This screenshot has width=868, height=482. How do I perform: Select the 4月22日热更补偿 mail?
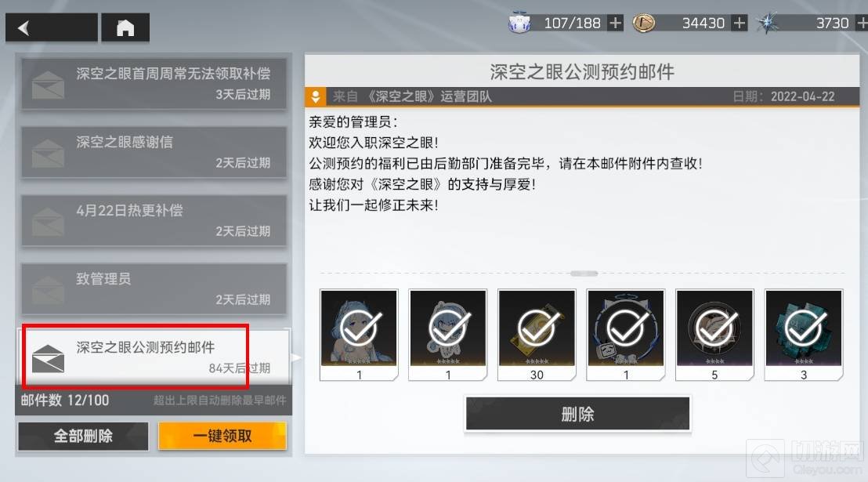[154, 220]
